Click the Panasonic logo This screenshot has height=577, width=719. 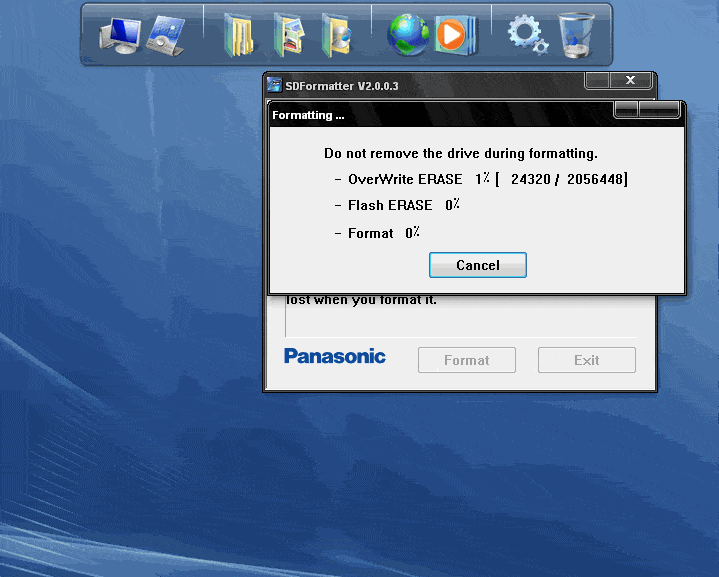335,356
